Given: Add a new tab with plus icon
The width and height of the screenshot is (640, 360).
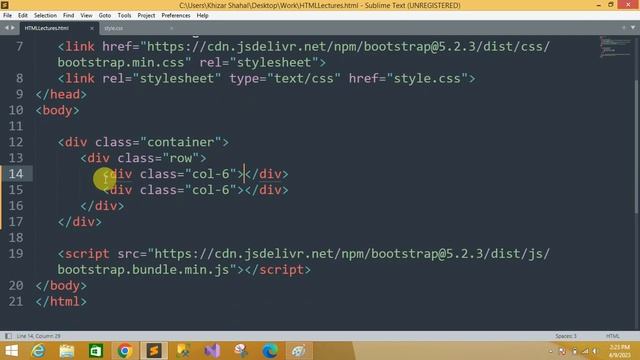Looking at the screenshot, I should (x=623, y=28).
